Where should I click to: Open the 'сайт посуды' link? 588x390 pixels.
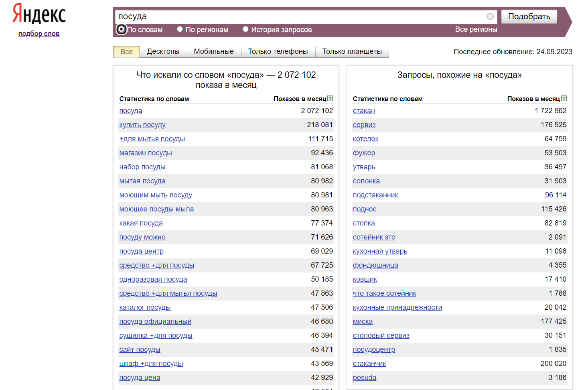click(140, 349)
